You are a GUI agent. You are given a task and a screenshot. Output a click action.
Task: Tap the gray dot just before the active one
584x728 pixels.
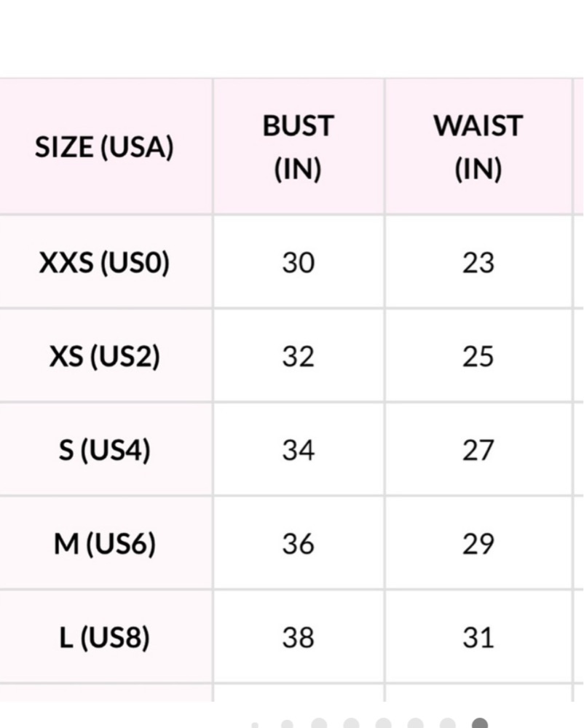tap(448, 724)
